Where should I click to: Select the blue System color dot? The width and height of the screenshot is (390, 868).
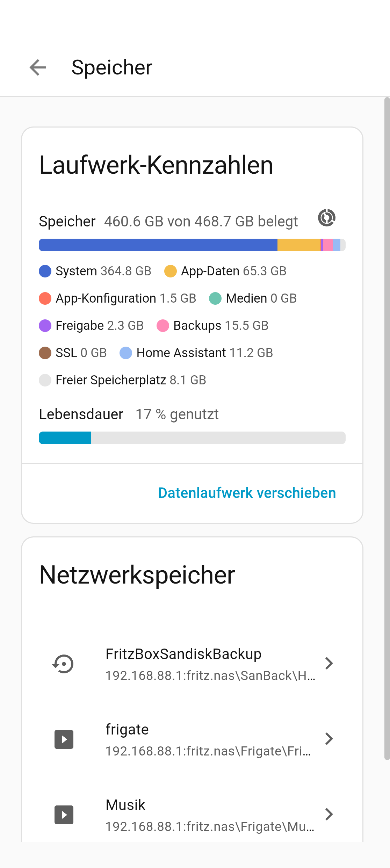click(x=45, y=271)
